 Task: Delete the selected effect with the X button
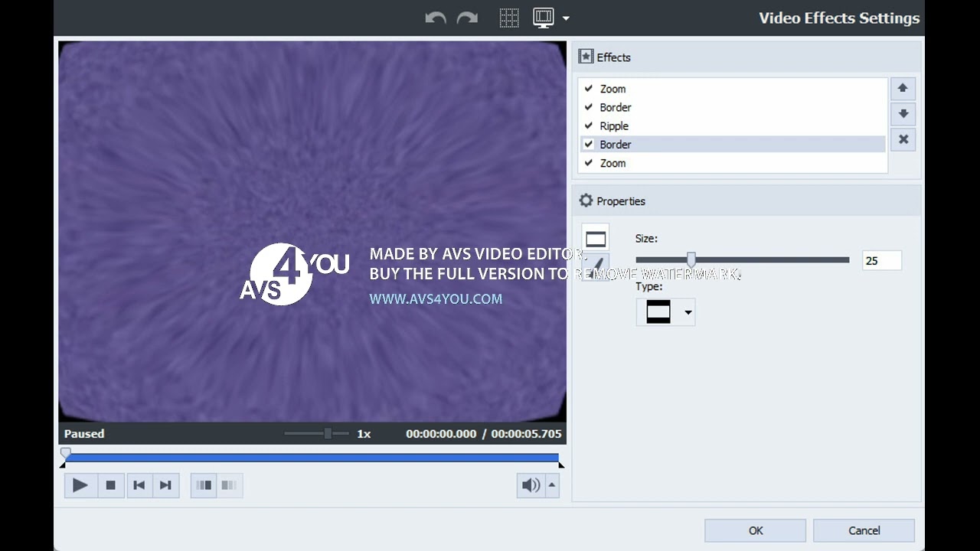coord(903,139)
